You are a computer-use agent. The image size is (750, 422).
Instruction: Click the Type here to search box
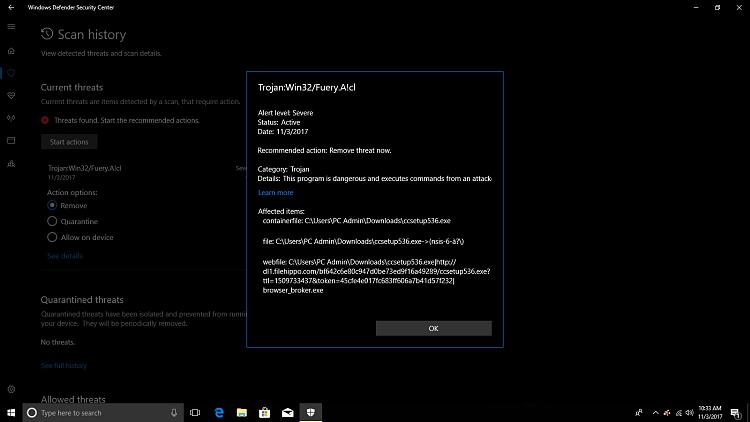103,412
